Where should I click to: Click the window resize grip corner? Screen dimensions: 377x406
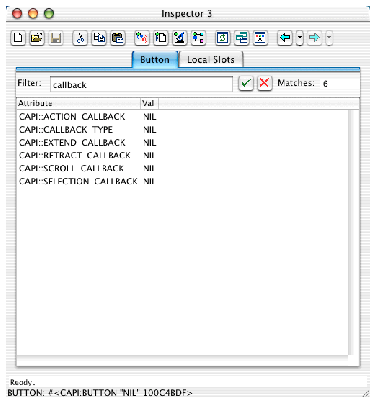tap(366, 393)
